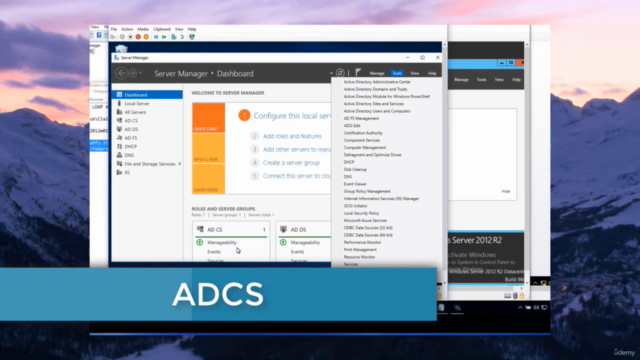Select Performance Monitor in Tools menu
The width and height of the screenshot is (640, 360).
pyautogui.click(x=362, y=242)
